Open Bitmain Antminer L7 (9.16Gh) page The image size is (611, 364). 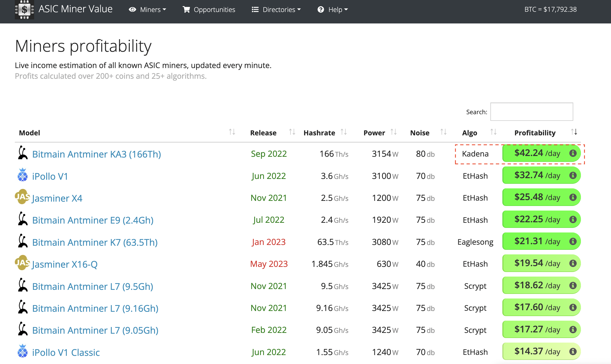95,308
